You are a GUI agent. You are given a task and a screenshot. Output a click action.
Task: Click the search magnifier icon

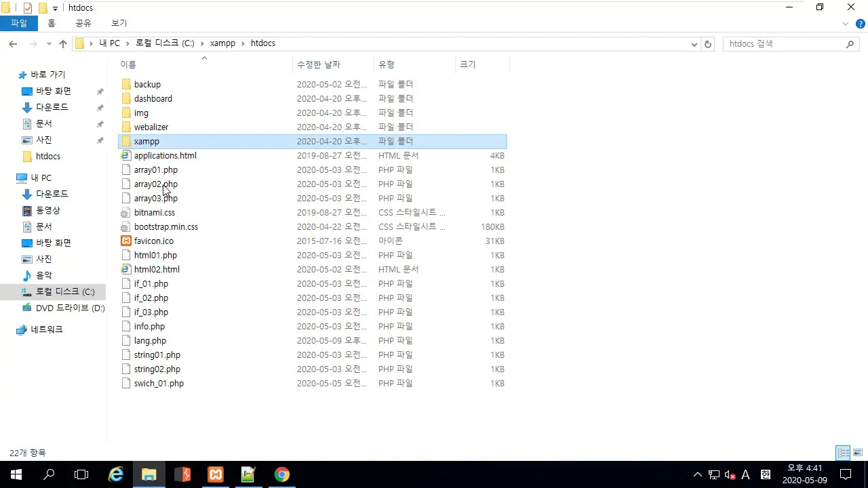(850, 43)
